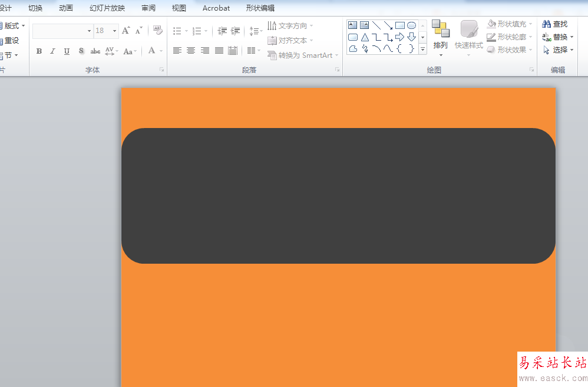Toggle italic formatting

[52, 51]
